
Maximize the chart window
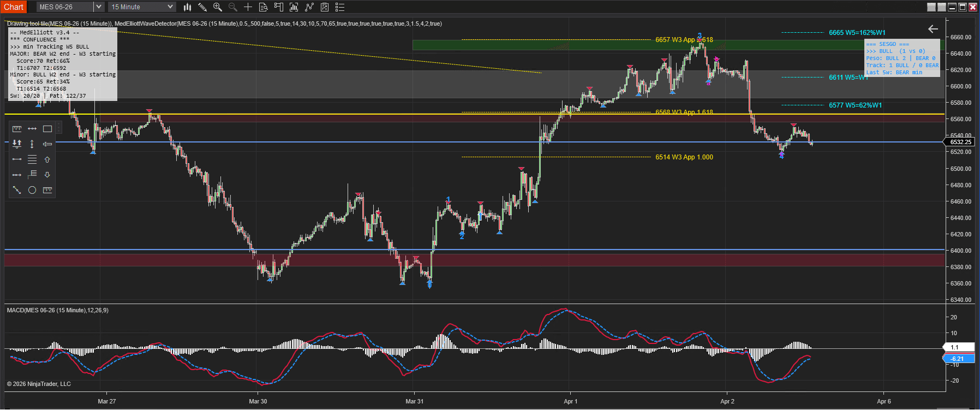[x=963, y=7]
